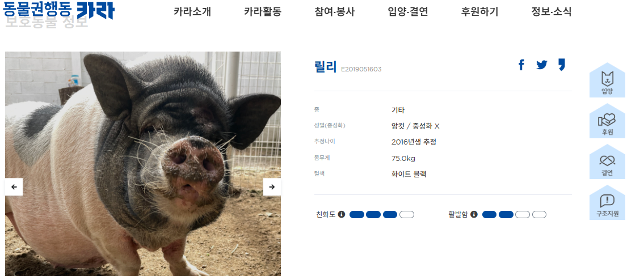Open the 정보·소식 menu
The height and width of the screenshot is (276, 644).
pyautogui.click(x=552, y=11)
